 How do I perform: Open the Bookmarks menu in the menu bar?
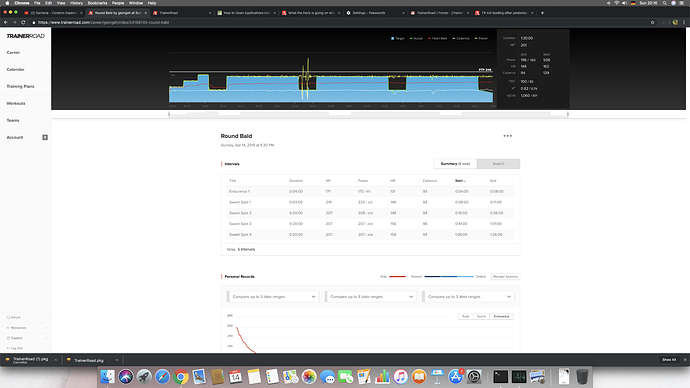(97, 3)
